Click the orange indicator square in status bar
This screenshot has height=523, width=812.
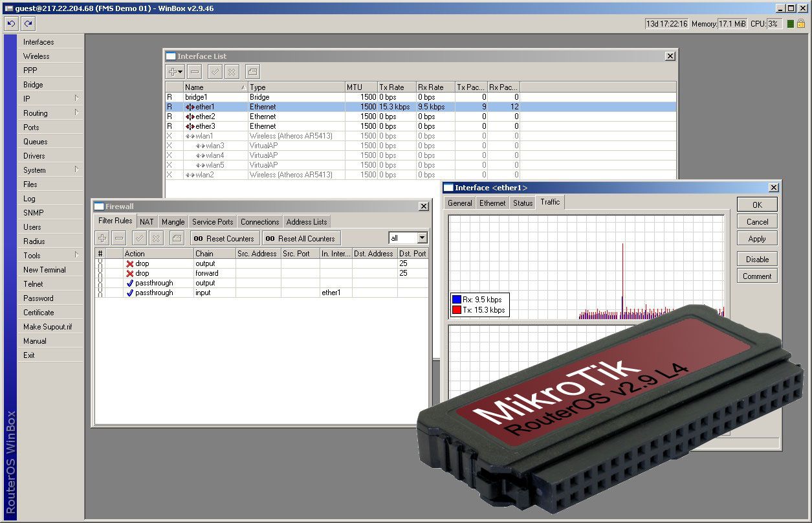pos(800,24)
